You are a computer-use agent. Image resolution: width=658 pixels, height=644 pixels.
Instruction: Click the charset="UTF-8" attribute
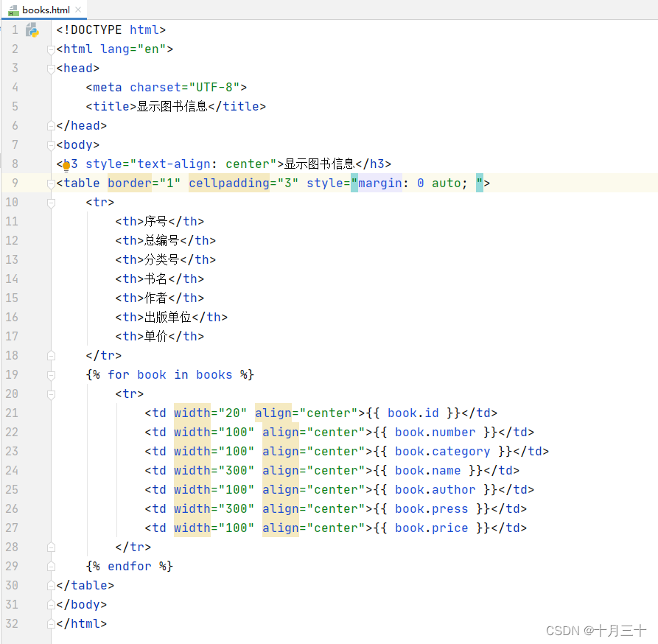coord(185,87)
